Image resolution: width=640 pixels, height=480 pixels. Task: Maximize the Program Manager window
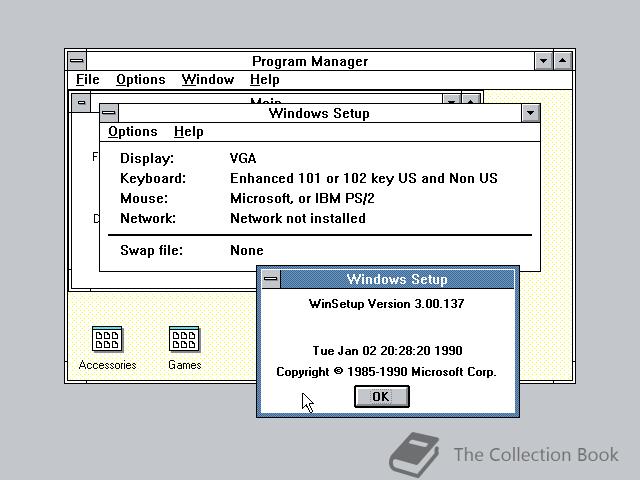[563, 61]
